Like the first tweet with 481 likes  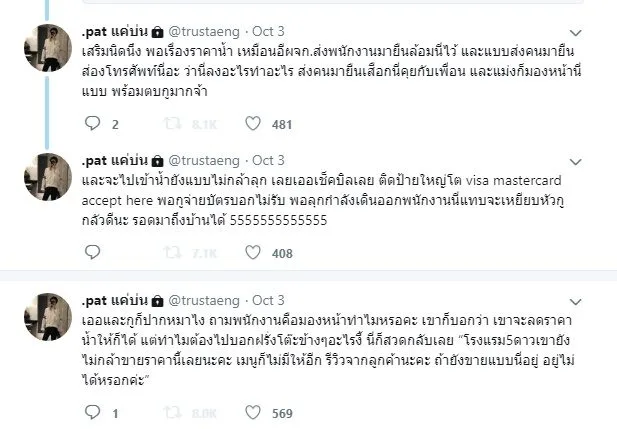pos(254,125)
